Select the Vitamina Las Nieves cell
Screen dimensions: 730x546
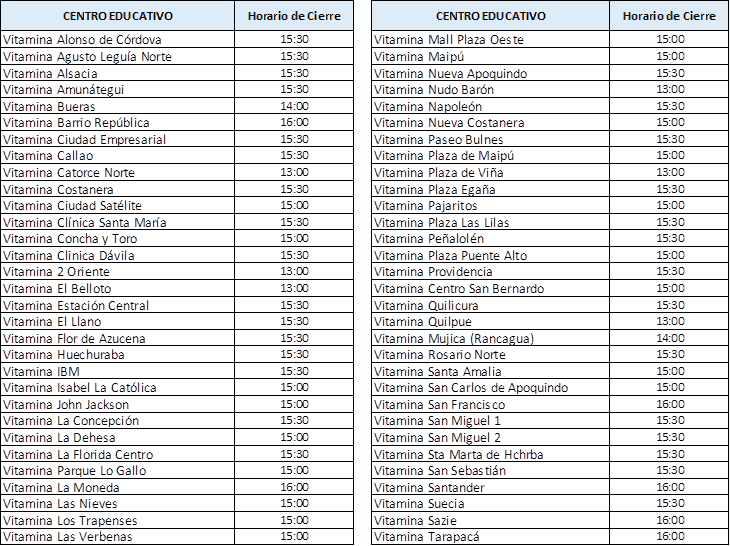pos(117,503)
